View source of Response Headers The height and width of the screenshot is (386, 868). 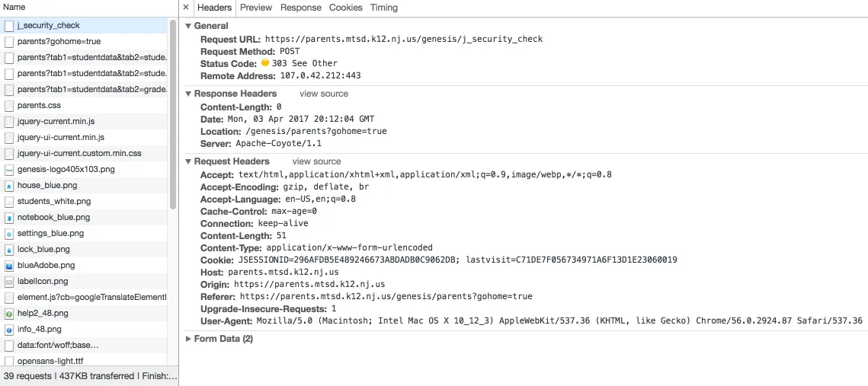[x=324, y=94]
